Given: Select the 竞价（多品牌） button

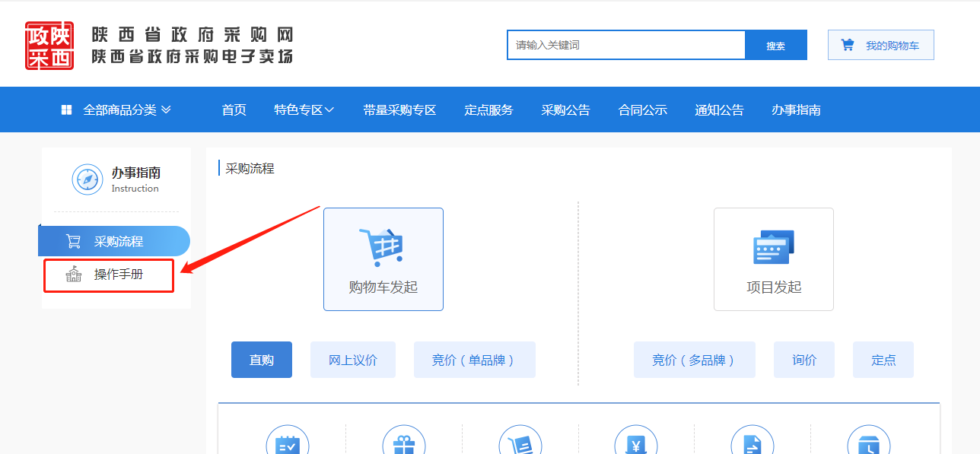Looking at the screenshot, I should (695, 360).
